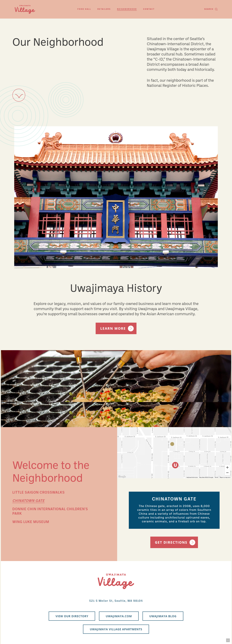Click the red circled down-chevron icon
The image size is (232, 644).
19,95
